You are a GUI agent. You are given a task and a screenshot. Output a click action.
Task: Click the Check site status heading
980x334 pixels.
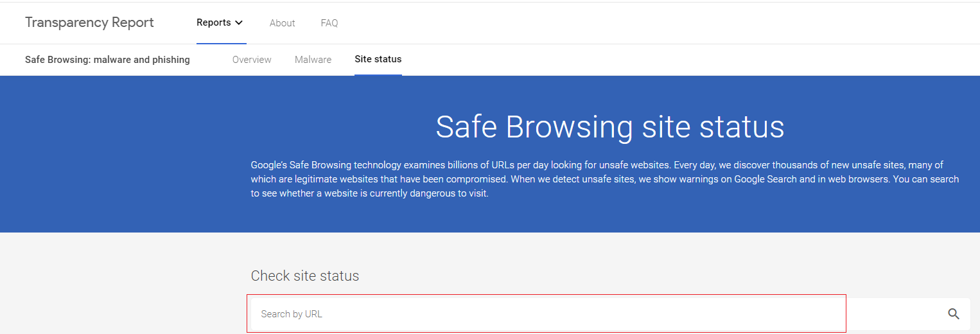coord(305,276)
